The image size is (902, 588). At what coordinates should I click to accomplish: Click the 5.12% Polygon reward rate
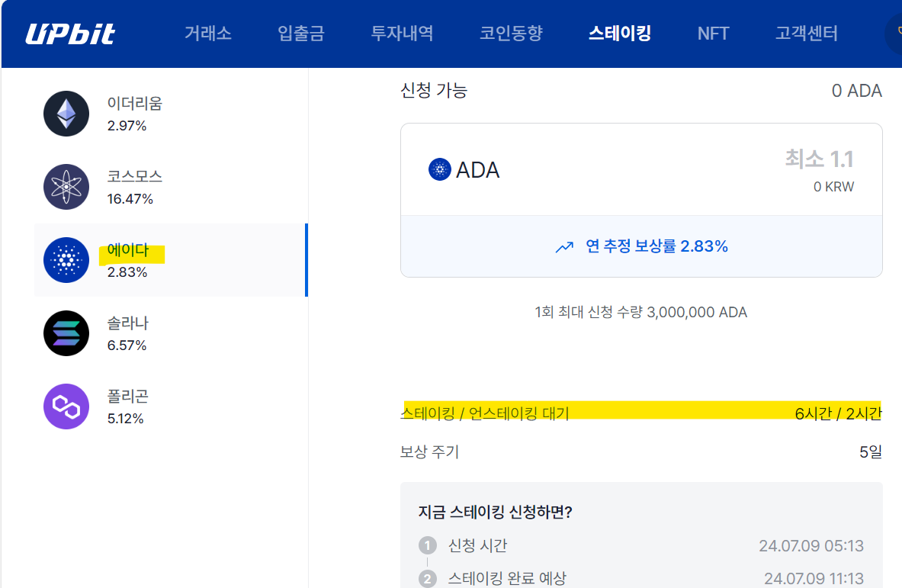click(125, 418)
